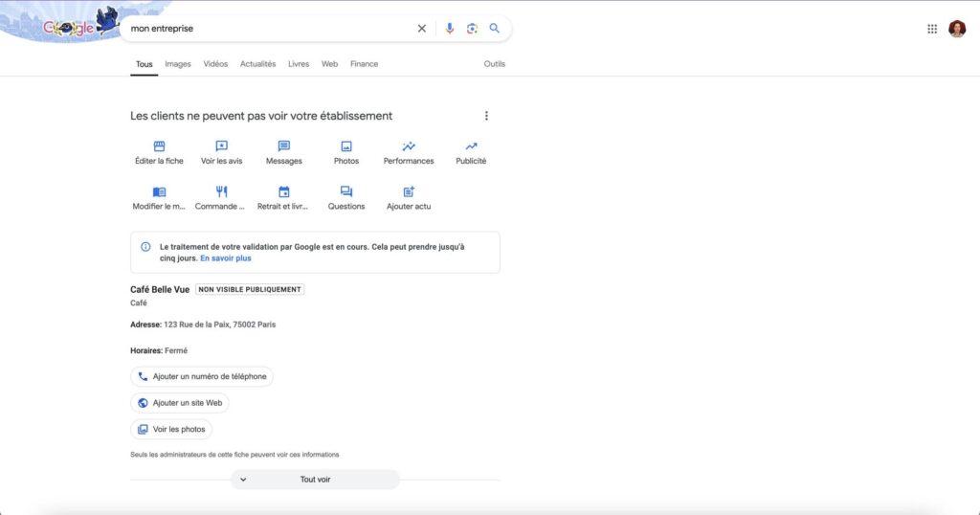
Task: Click the Horaires: Fermé line
Action: point(159,350)
